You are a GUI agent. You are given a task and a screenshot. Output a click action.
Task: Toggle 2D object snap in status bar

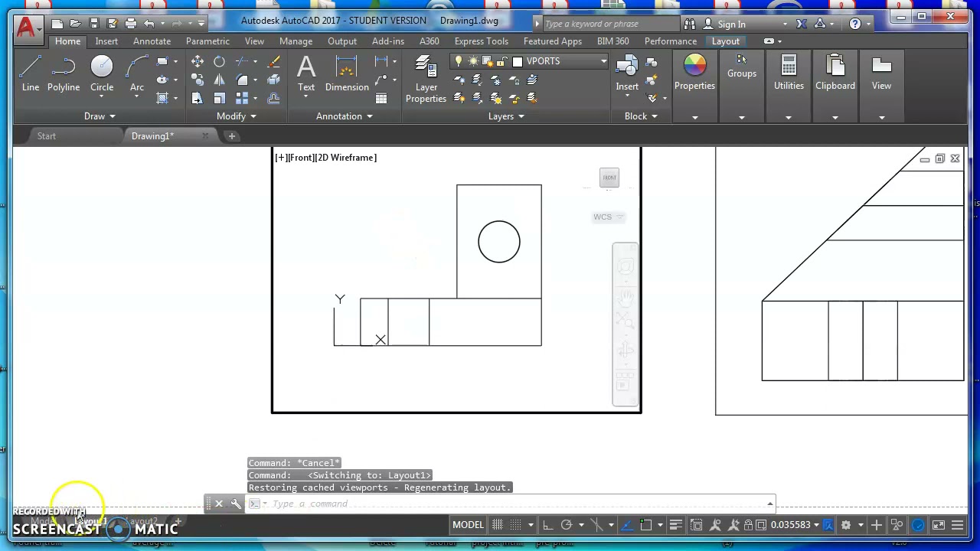(x=646, y=525)
